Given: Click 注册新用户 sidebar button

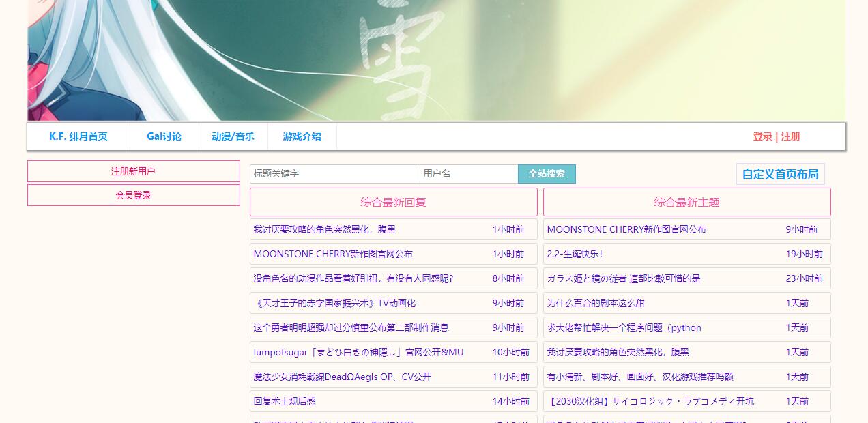Looking at the screenshot, I should 134,171.
